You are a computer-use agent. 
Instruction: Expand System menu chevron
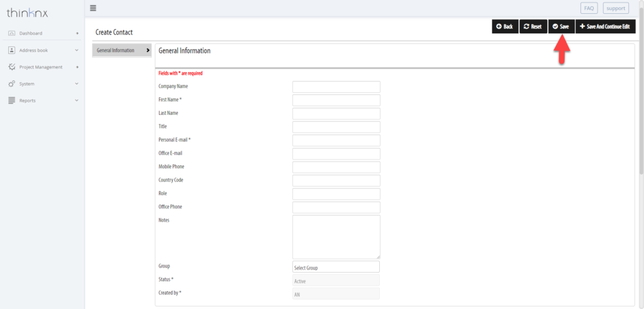click(x=77, y=84)
